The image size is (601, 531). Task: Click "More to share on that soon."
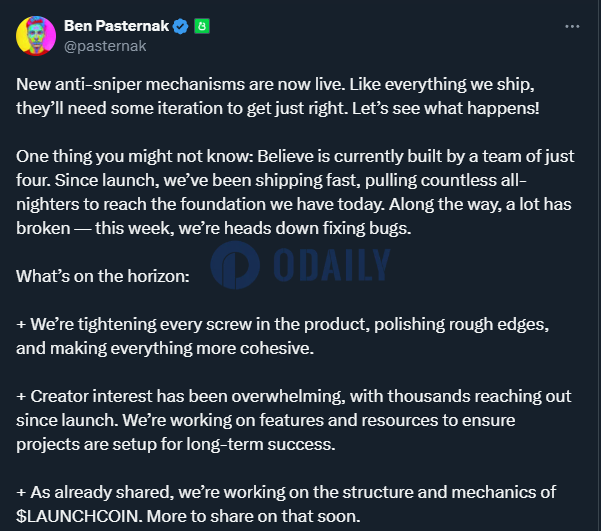click(254, 516)
